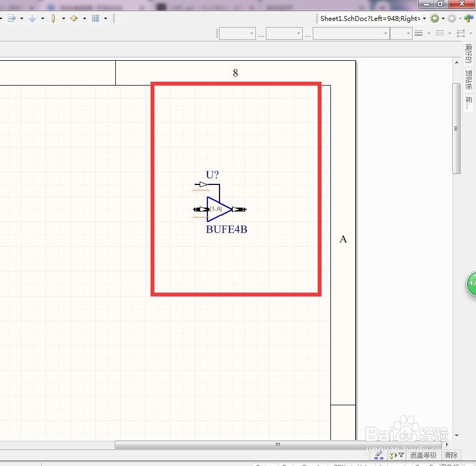
Task: Open the home/favorites icon at toolbar end
Action: [469, 19]
